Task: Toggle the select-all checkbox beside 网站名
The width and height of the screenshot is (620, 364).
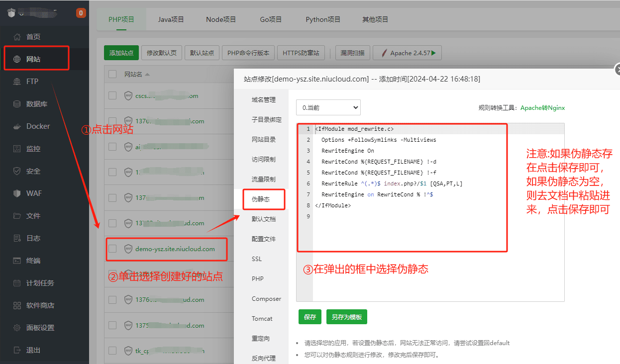Action: (112, 74)
